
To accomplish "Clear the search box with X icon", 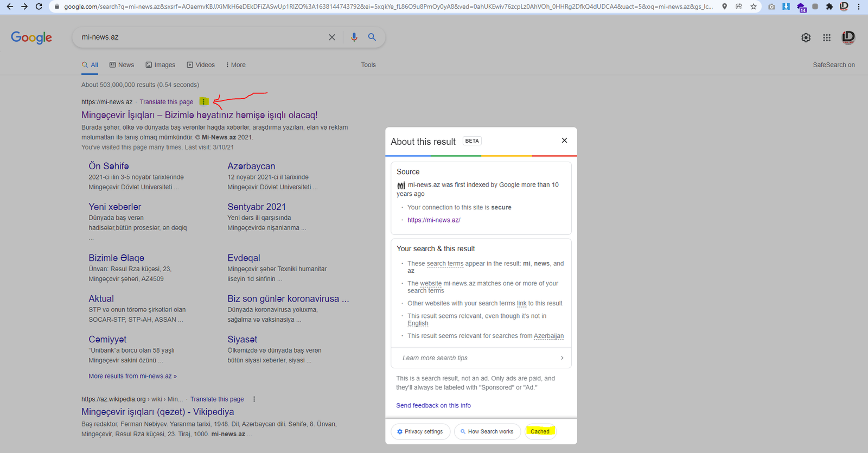I will click(332, 37).
